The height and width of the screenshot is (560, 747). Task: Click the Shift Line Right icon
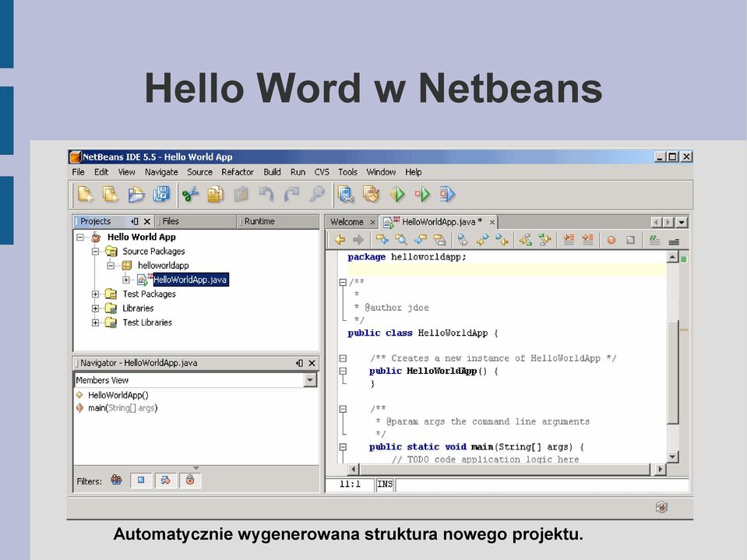click(587, 240)
